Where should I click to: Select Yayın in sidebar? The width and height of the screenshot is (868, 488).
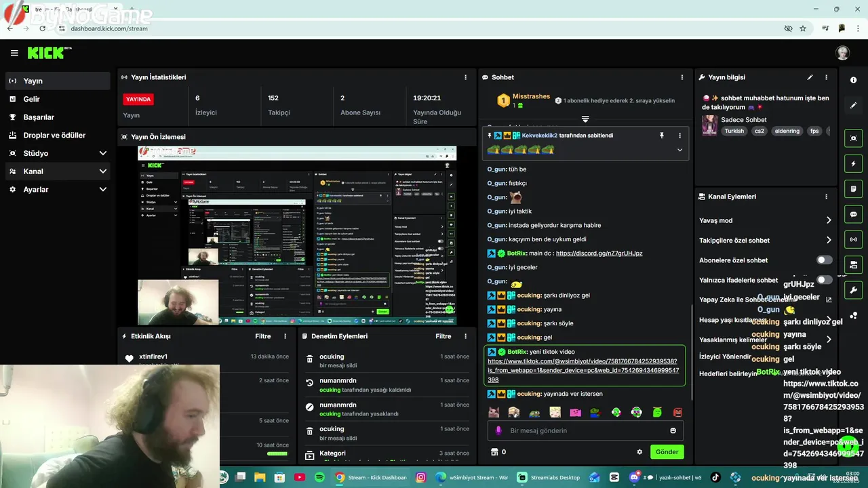(x=58, y=81)
